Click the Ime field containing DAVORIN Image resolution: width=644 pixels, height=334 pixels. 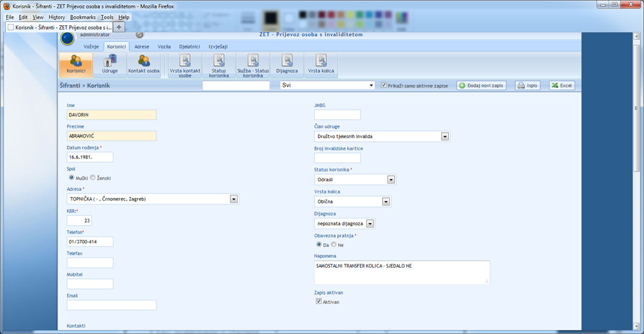111,115
